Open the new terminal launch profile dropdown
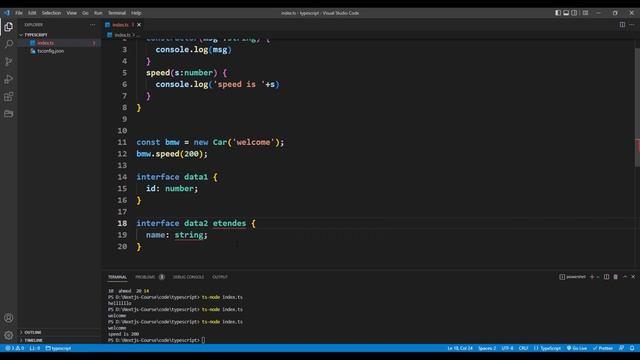The width and height of the screenshot is (640, 360). click(x=598, y=277)
